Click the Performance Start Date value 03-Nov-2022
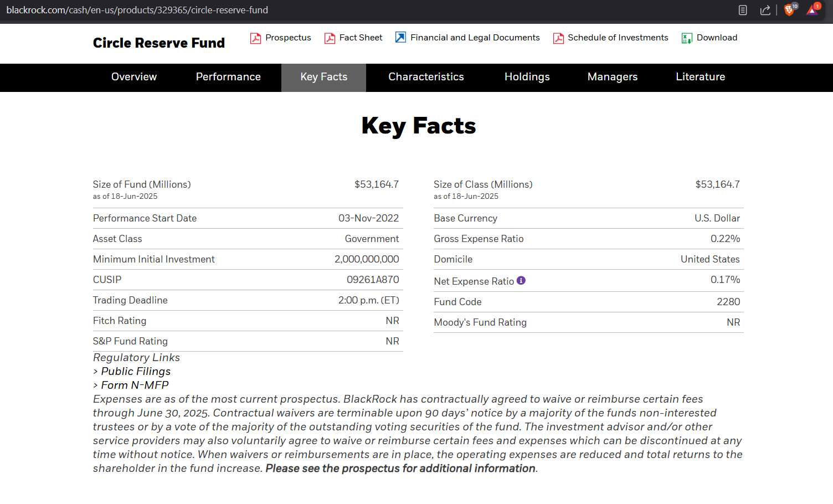Image resolution: width=833 pixels, height=504 pixels. pyautogui.click(x=368, y=218)
